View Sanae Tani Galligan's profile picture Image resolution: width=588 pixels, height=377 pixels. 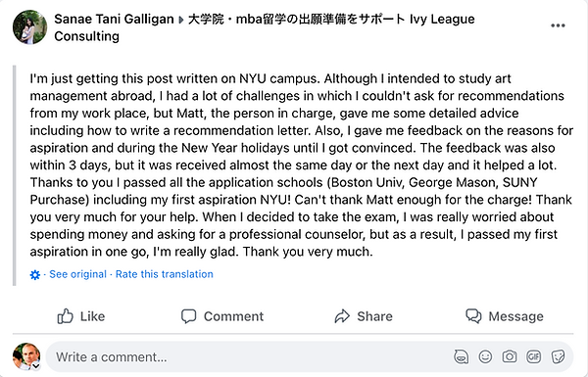tap(30, 27)
